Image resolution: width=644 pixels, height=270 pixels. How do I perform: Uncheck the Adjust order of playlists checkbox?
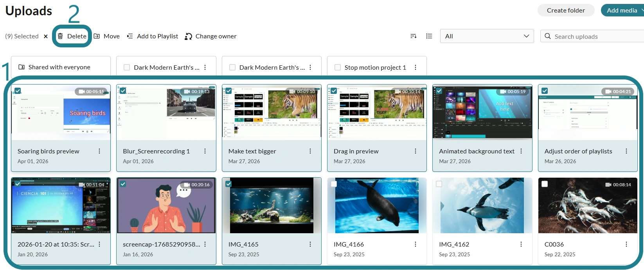click(x=545, y=91)
